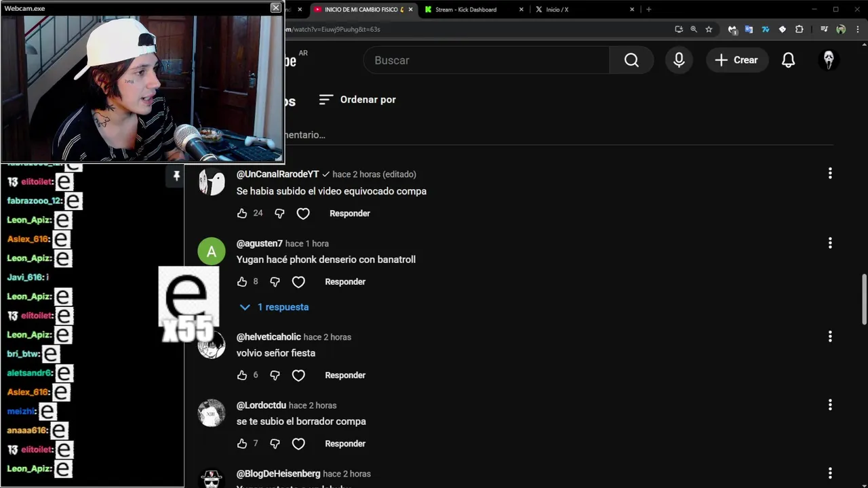868x488 pixels.
Task: Open YouTube notifications bell
Action: (x=788, y=60)
